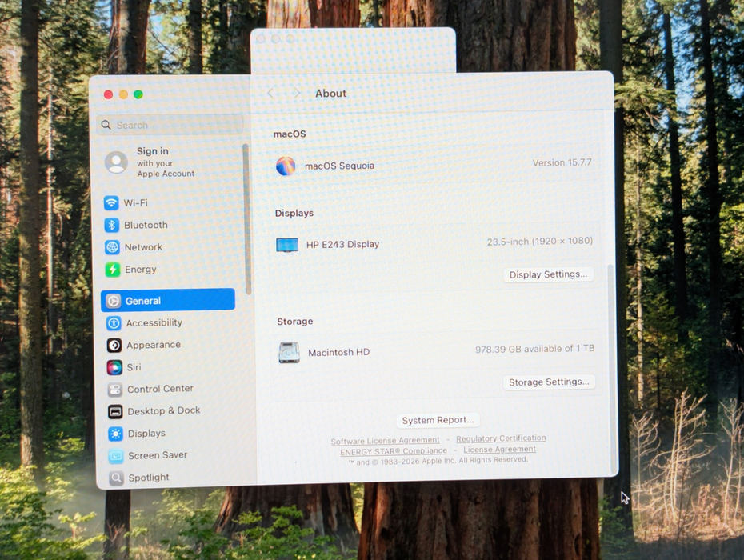Click the macOS Sequoia name text
This screenshot has width=744, height=560.
point(339,166)
